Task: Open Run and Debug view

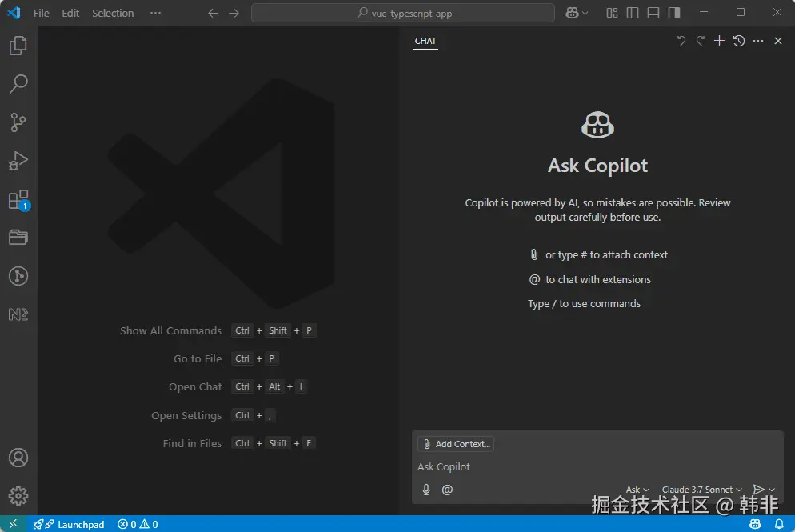Action: pyautogui.click(x=18, y=161)
